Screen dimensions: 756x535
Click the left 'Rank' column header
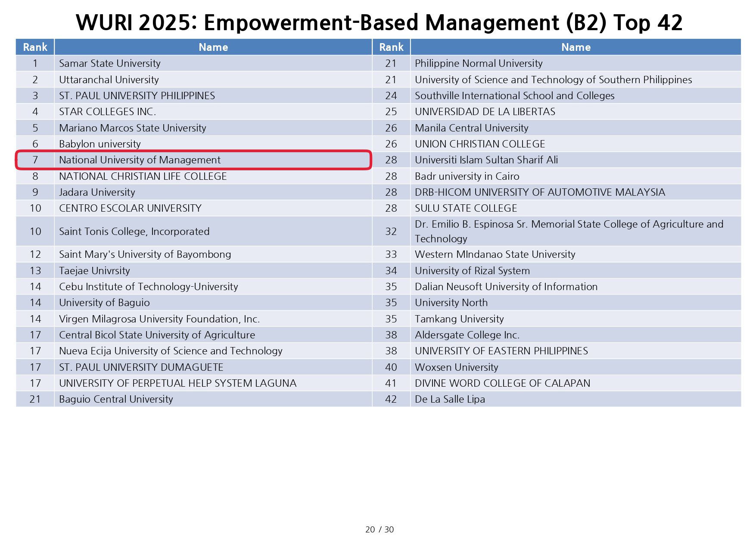(x=35, y=47)
